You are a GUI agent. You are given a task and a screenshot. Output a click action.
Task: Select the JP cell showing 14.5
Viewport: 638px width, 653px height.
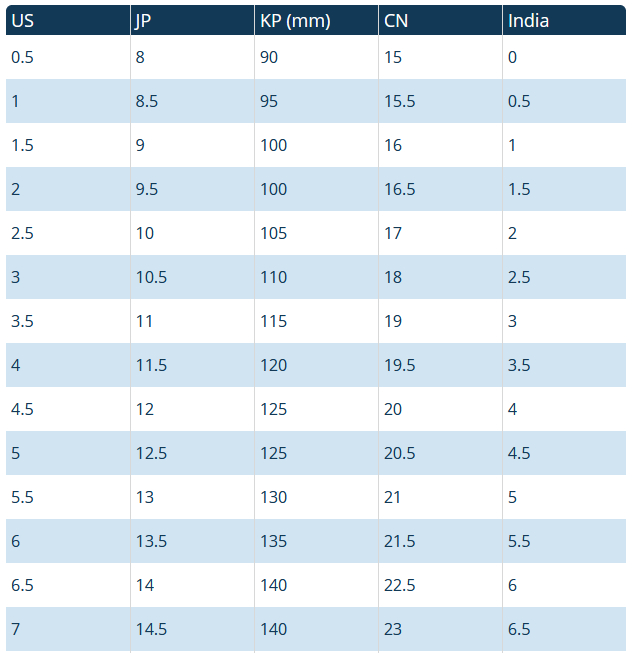point(151,629)
